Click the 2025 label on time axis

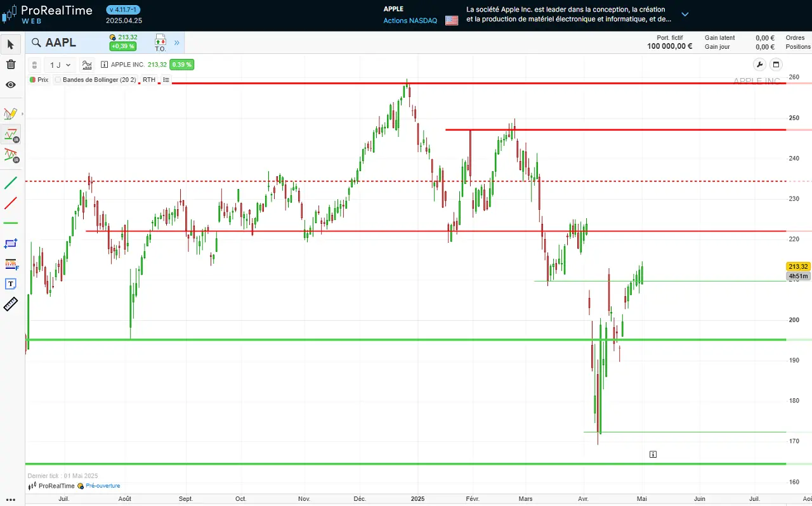point(417,499)
